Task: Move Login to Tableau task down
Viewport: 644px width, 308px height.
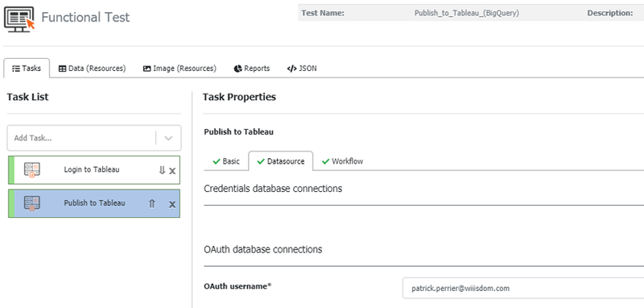Action: (x=162, y=170)
